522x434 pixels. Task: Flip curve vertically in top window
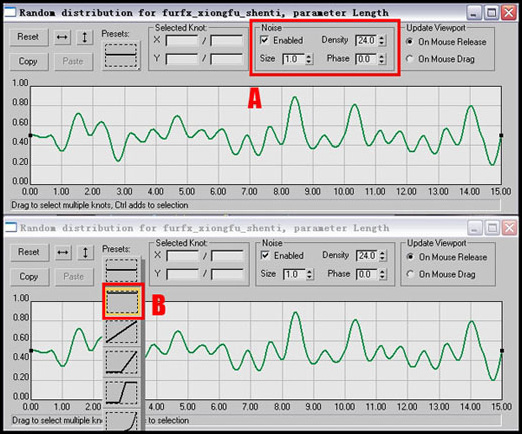click(84, 37)
